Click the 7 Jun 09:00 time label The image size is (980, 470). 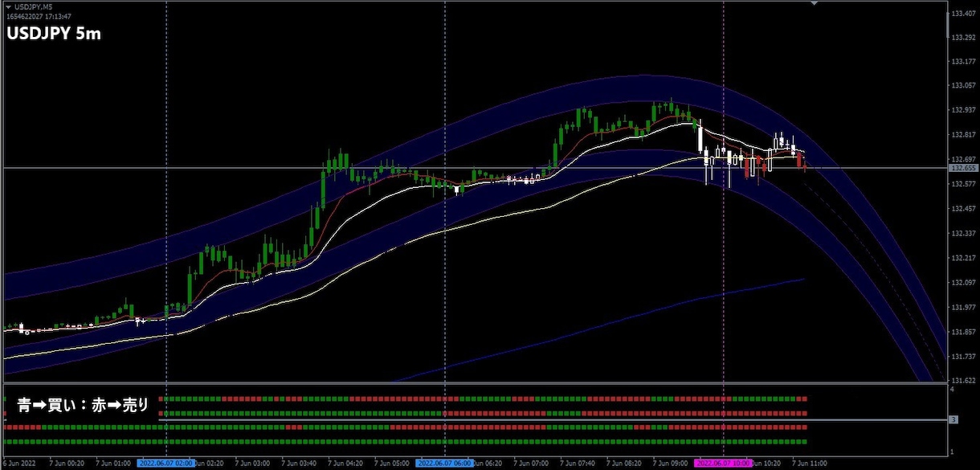pyautogui.click(x=671, y=464)
